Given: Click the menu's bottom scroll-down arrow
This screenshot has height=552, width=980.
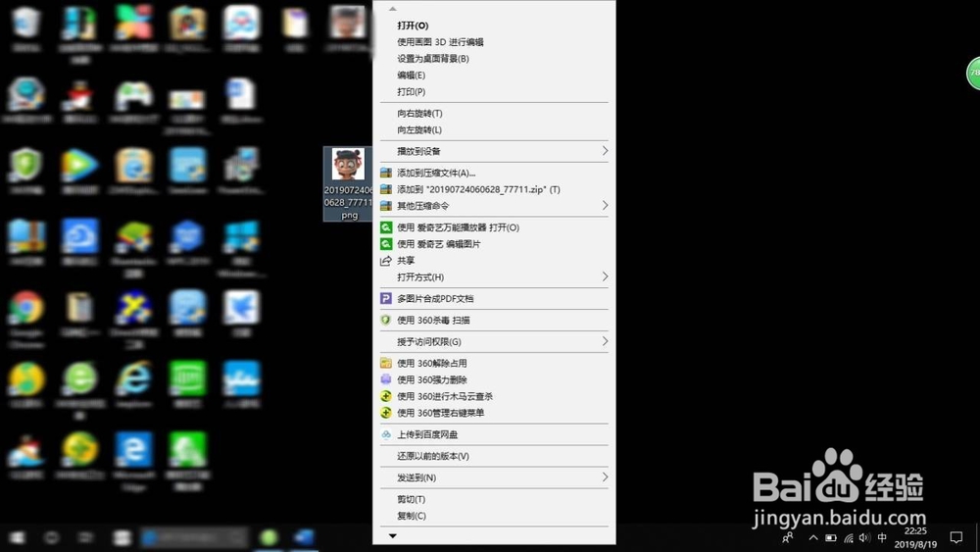Looking at the screenshot, I should [x=393, y=535].
